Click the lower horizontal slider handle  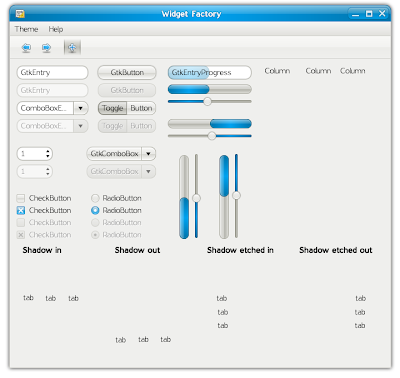tap(212, 136)
